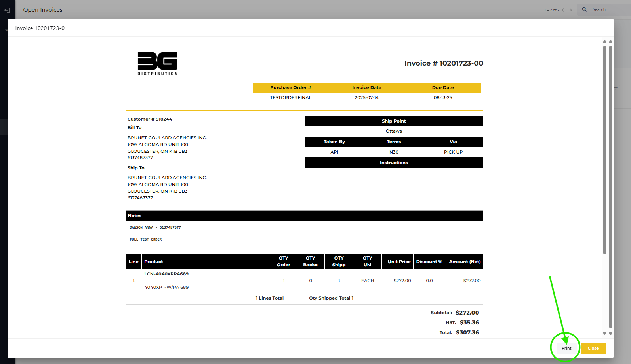Click outer scrollbar down arrow
631x364 pixels.
point(610,334)
